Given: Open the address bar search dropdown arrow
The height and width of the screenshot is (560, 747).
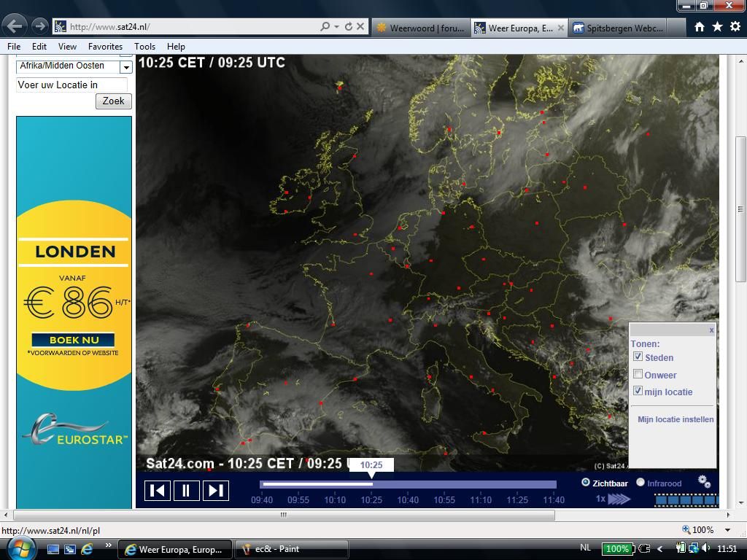Looking at the screenshot, I should [336, 27].
